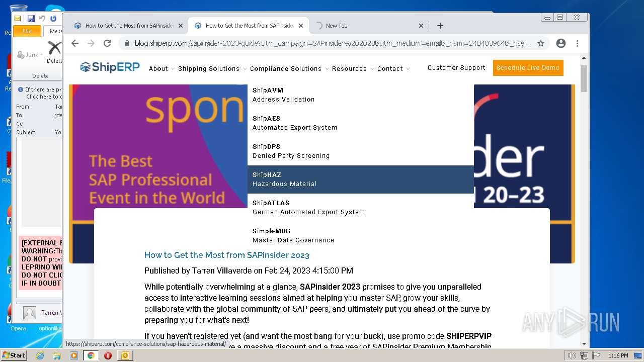Click the system clock showing 1:16 PM
The image size is (644, 362).
pyautogui.click(x=618, y=355)
